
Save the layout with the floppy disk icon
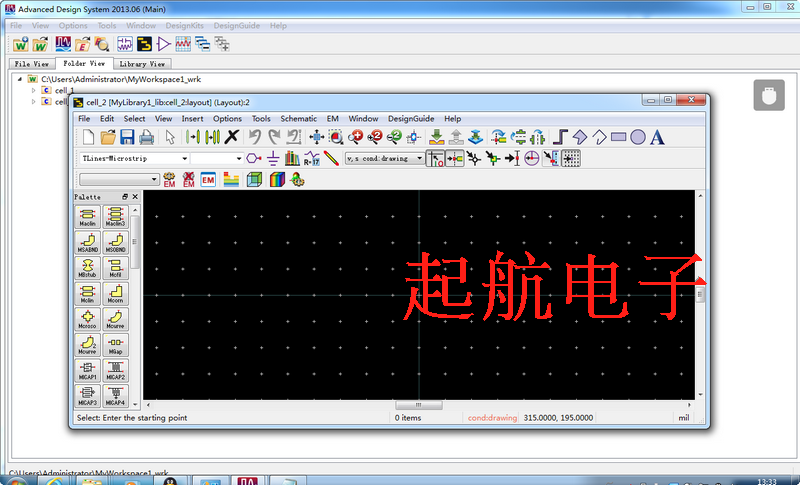coord(127,137)
